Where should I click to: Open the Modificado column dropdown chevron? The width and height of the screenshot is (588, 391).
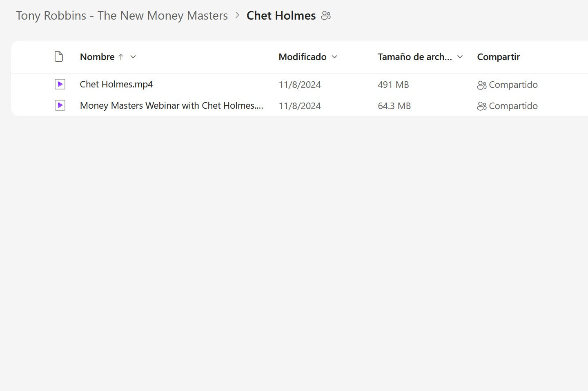(x=334, y=57)
